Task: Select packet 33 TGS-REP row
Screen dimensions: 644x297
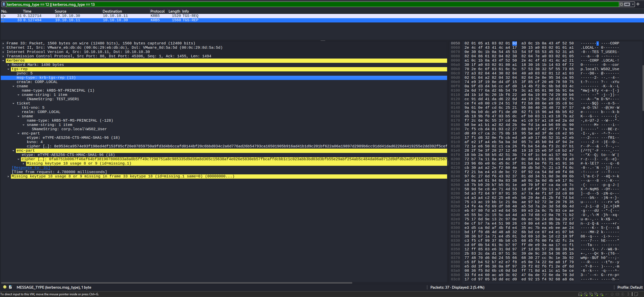Action: click(322, 20)
